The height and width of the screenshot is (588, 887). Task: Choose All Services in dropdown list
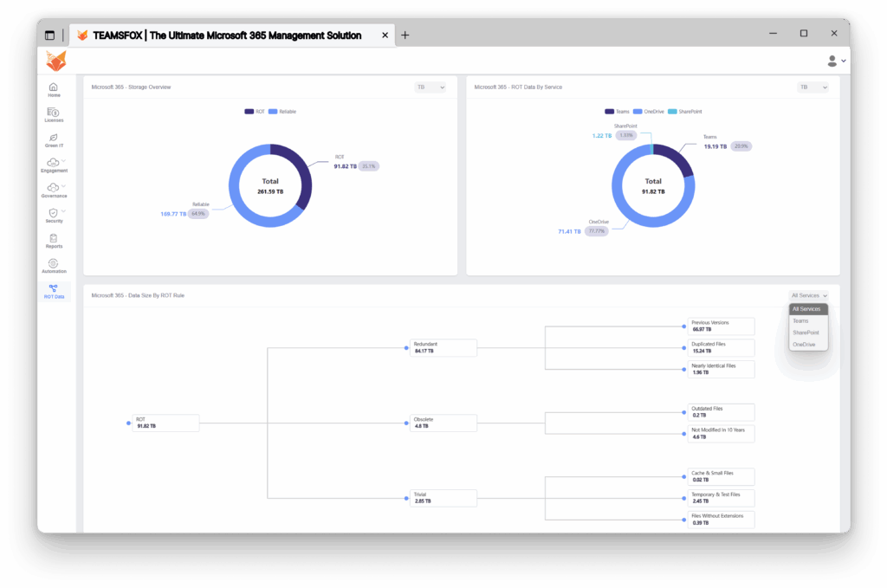pos(808,309)
